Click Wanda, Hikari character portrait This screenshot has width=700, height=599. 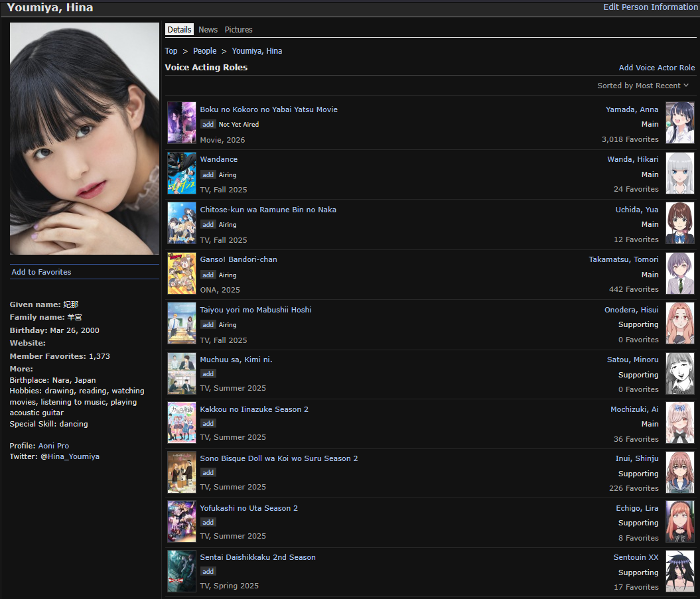pyautogui.click(x=680, y=173)
